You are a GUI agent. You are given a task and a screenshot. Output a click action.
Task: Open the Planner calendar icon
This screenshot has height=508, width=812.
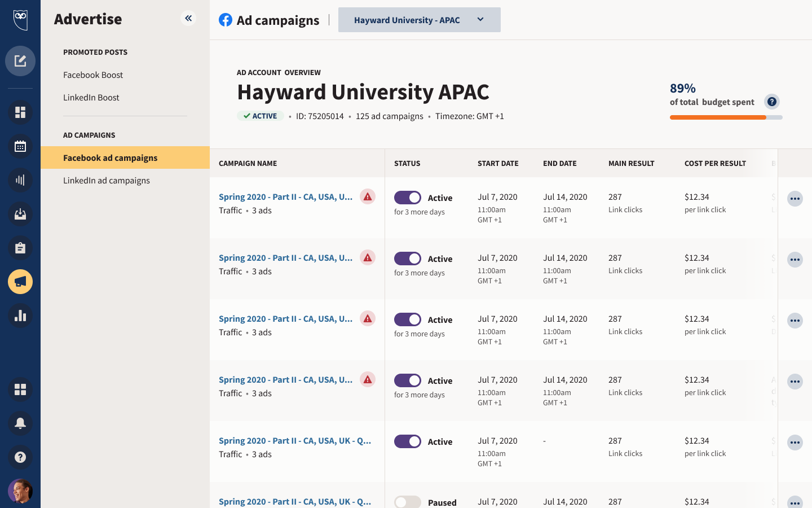point(20,146)
